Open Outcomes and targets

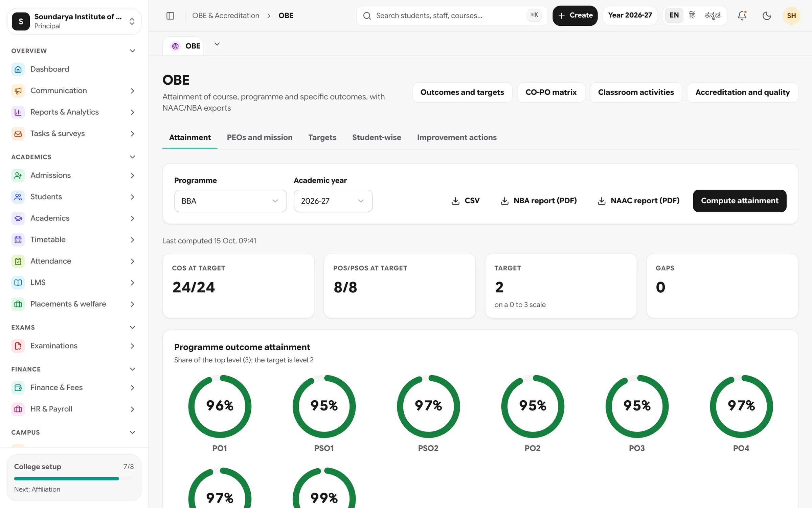462,92
